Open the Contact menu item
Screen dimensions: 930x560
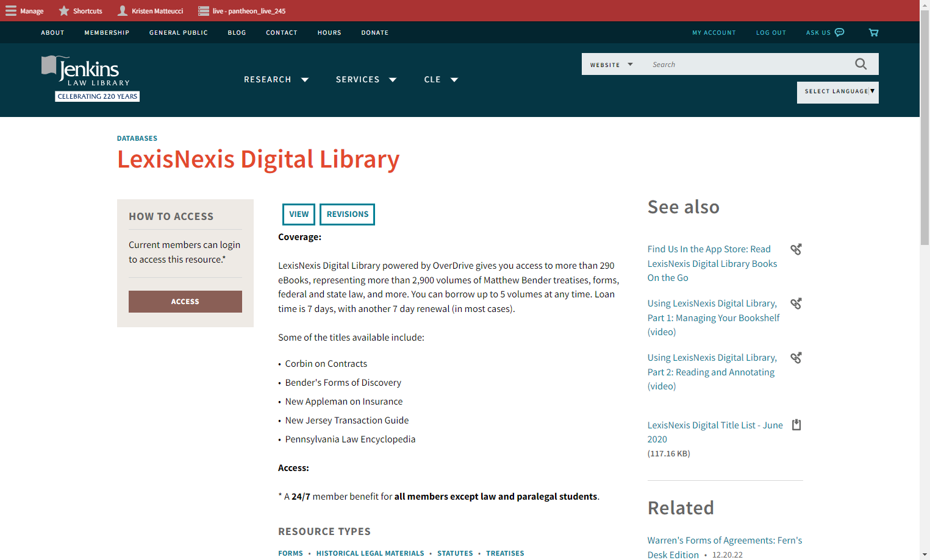click(282, 33)
